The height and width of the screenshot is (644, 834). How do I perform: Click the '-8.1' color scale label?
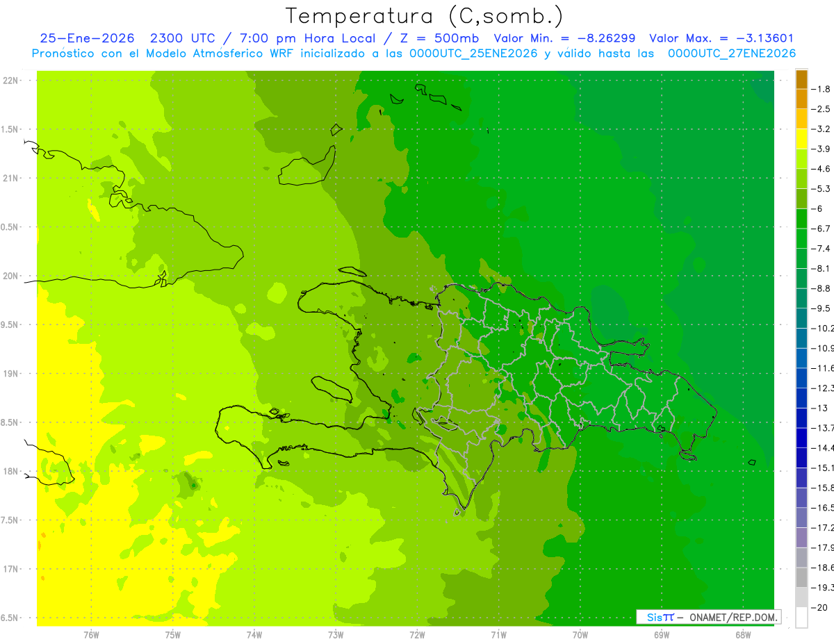pyautogui.click(x=821, y=268)
